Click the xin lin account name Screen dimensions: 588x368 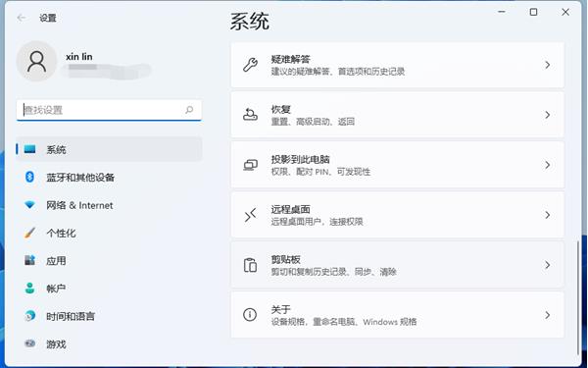tap(79, 57)
